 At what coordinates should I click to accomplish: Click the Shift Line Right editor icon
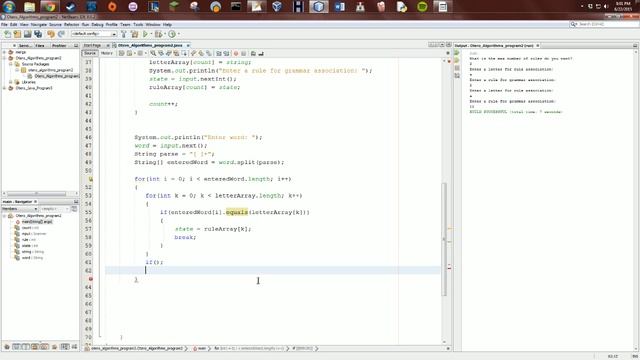pyautogui.click(x=226, y=53)
